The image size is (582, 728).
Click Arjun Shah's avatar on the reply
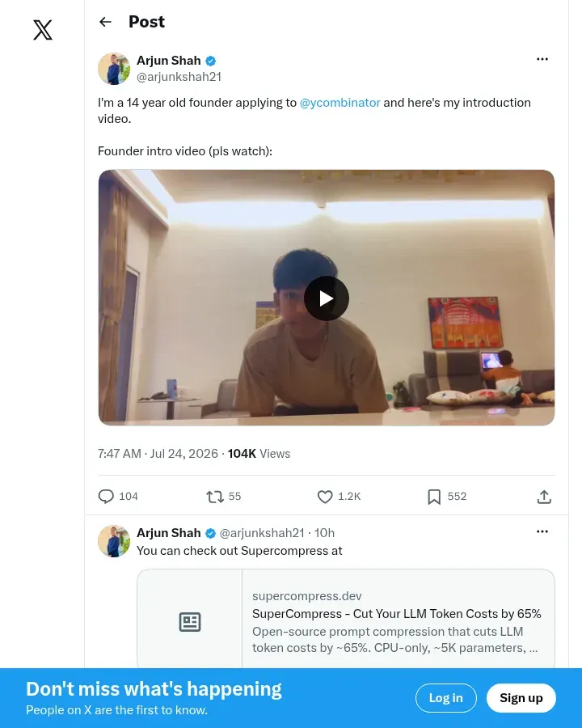(114, 541)
